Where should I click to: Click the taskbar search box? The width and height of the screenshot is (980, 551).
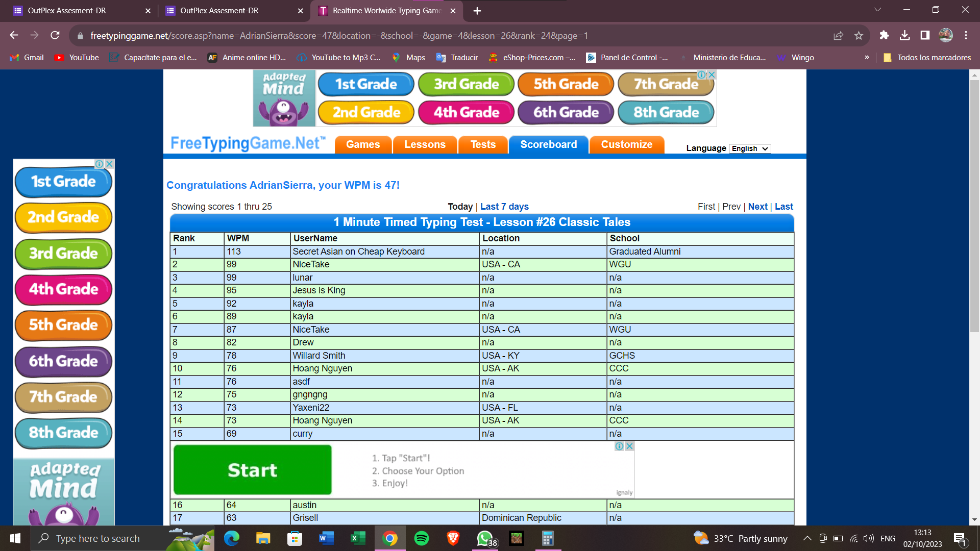pos(122,538)
